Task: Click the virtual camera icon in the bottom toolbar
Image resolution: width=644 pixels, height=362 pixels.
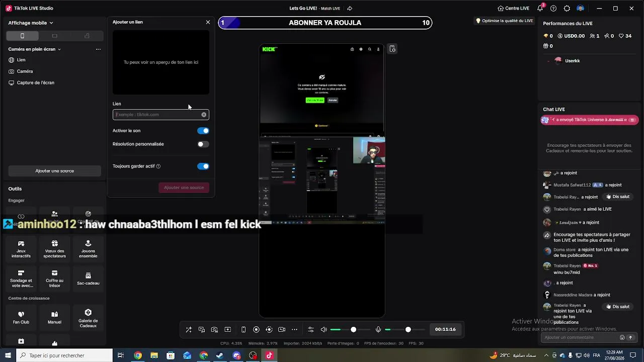Action: point(282,330)
